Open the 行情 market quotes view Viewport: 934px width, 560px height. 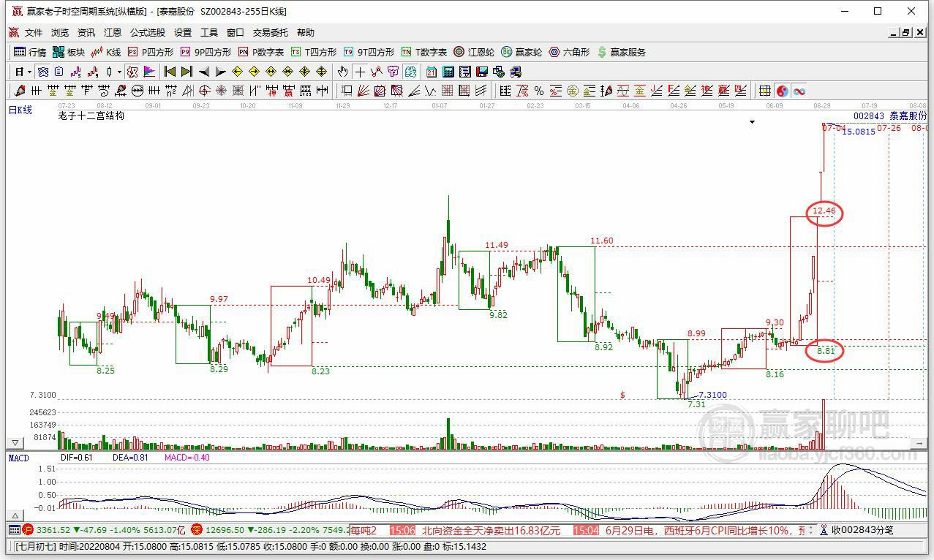pos(30,52)
